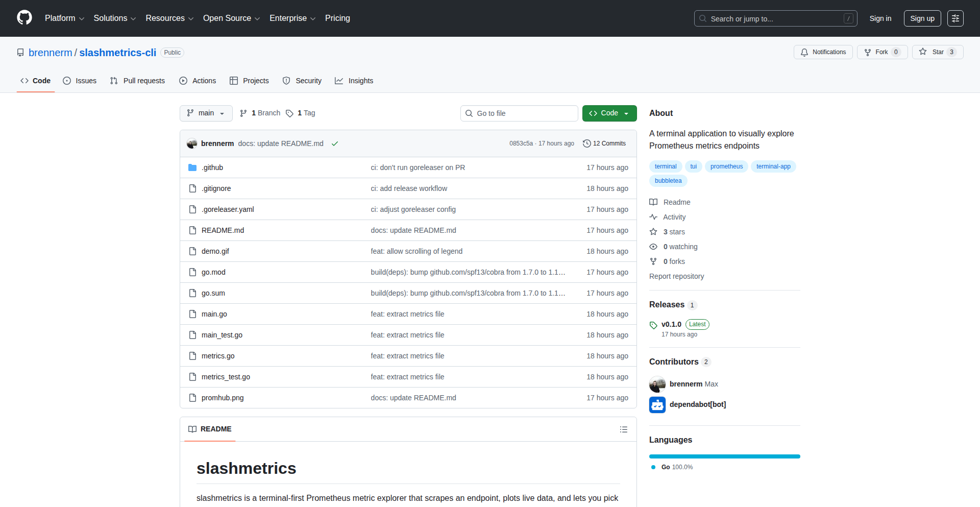Open the Code download dropdown arrow
Image resolution: width=980 pixels, height=507 pixels.
coord(628,113)
